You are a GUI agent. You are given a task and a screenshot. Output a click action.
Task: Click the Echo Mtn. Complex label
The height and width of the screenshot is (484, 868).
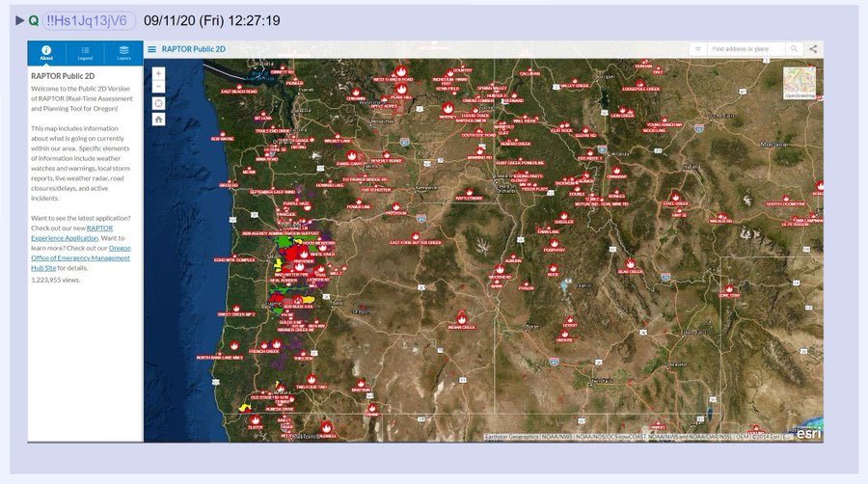(234, 259)
